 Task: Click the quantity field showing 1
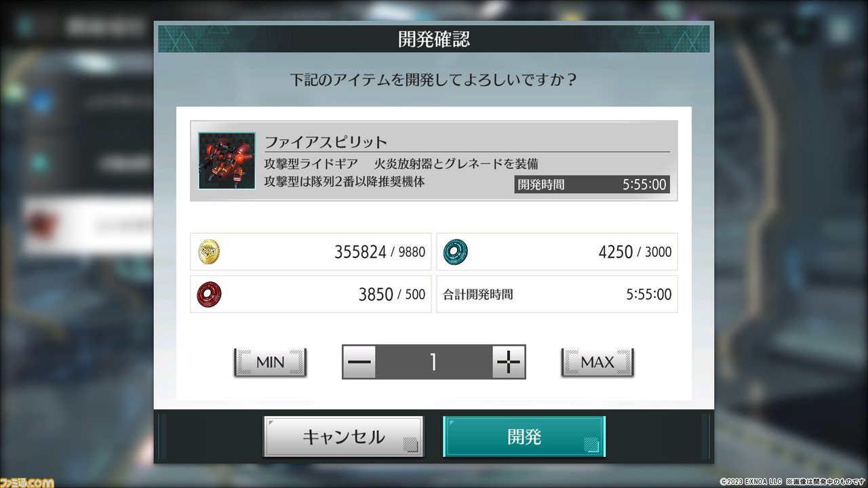[x=434, y=362]
